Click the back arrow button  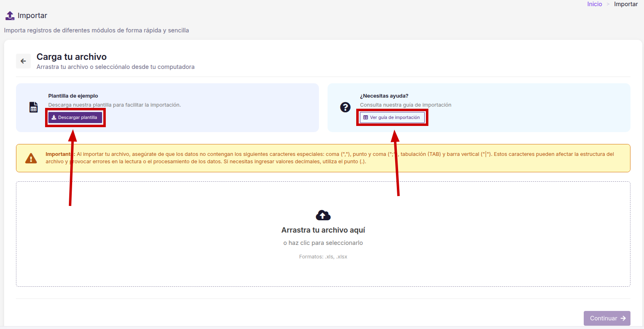coord(23,61)
